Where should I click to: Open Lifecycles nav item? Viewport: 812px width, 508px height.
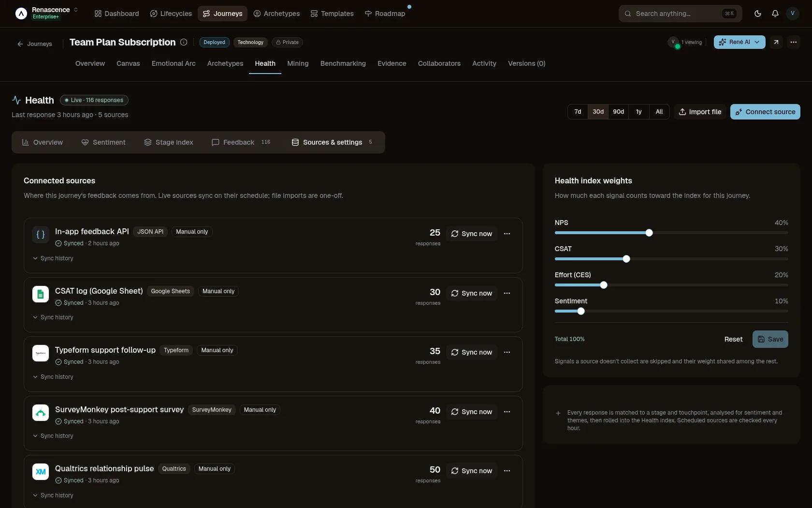click(171, 14)
